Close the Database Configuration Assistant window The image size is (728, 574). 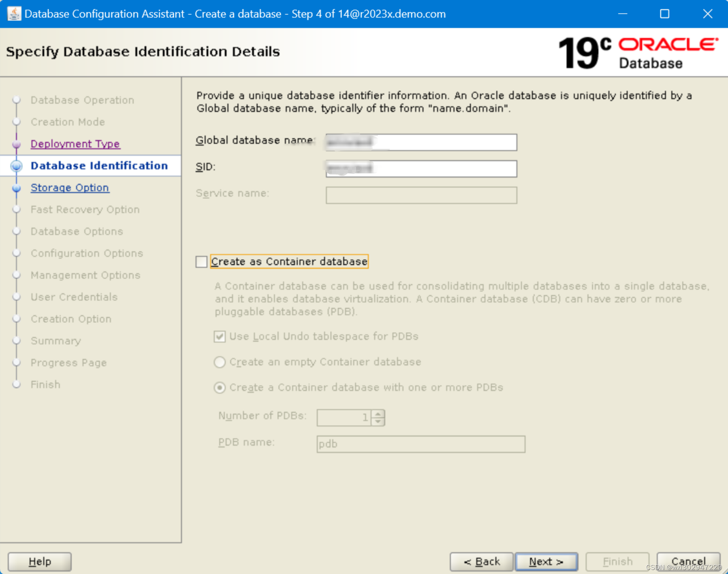click(x=707, y=14)
